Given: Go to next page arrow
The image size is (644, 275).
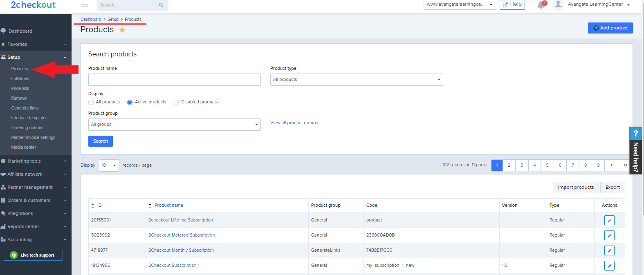Looking at the screenshot, I should [x=611, y=165].
